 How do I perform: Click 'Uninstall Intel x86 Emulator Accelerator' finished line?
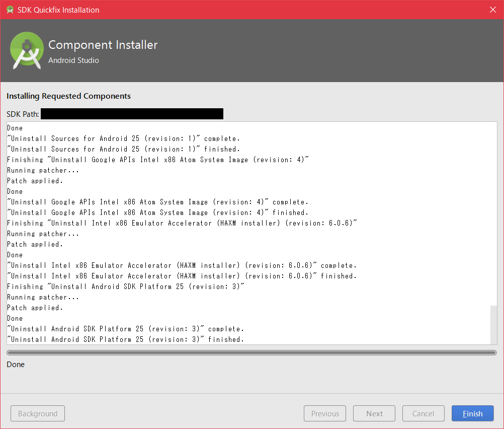point(182,276)
